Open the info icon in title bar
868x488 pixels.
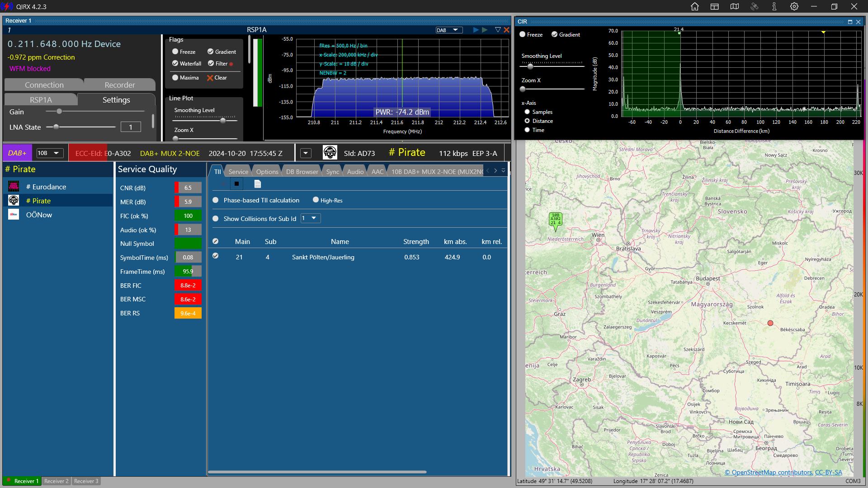click(x=774, y=6)
